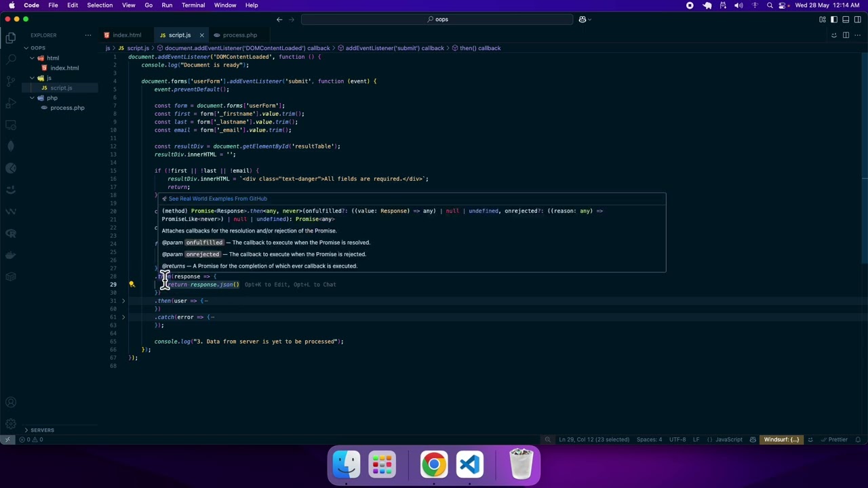This screenshot has width=868, height=488.
Task: Click errors and warnings count in status bar
Action: tap(31, 440)
